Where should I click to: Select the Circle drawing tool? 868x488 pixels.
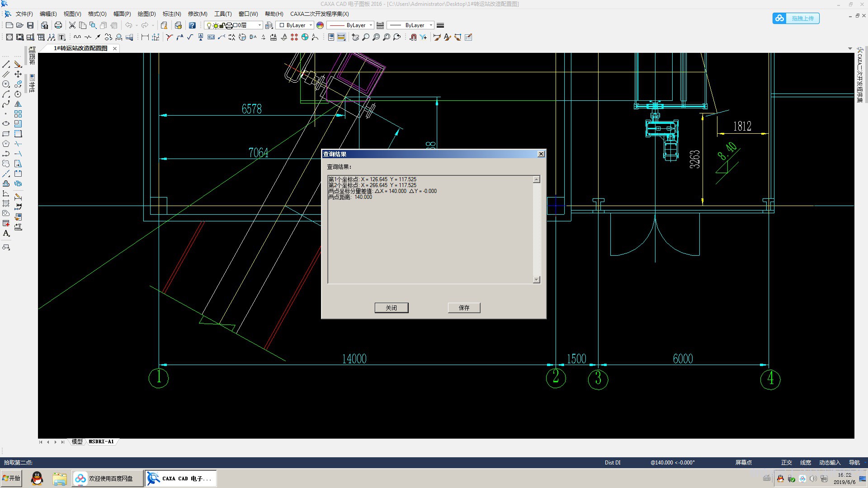pyautogui.click(x=6, y=84)
